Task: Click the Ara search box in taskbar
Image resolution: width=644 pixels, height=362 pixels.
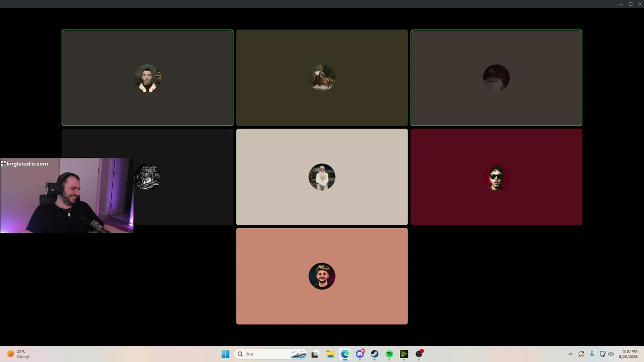Action: coord(272,354)
